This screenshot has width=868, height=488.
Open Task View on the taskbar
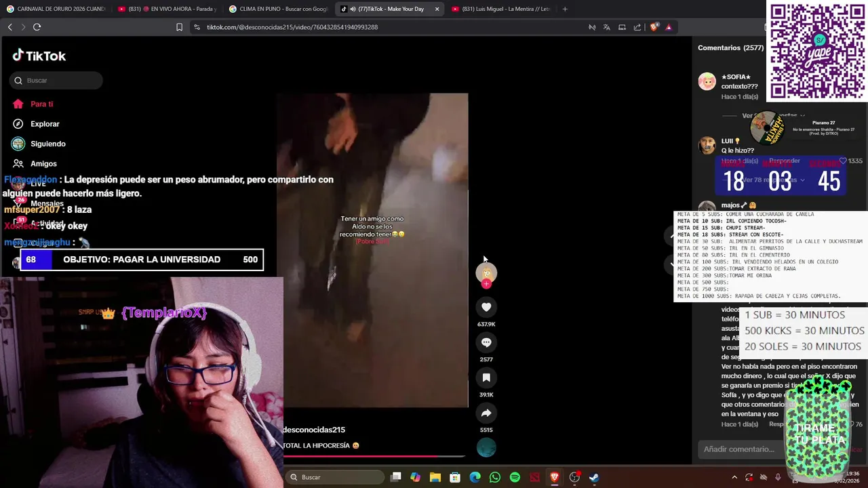[x=396, y=477]
